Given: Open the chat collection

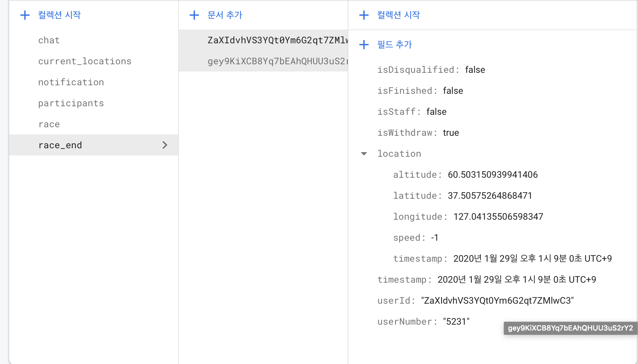Looking at the screenshot, I should 49,40.
